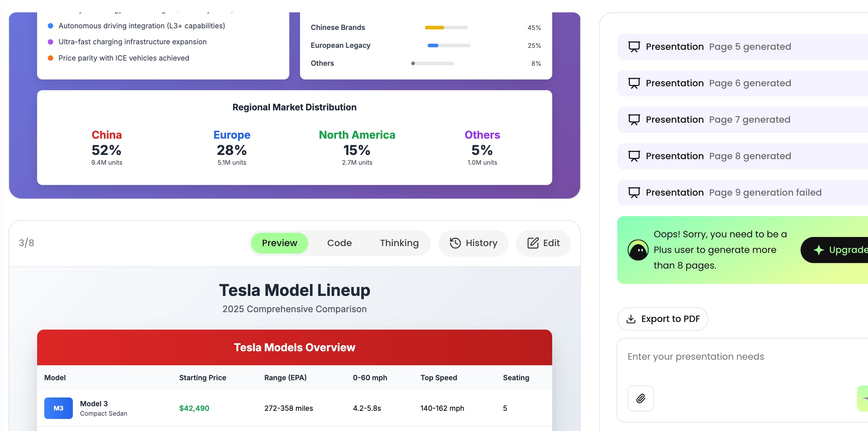Click the 25% market share value
Viewport: 868px width, 431px height.
tap(534, 46)
